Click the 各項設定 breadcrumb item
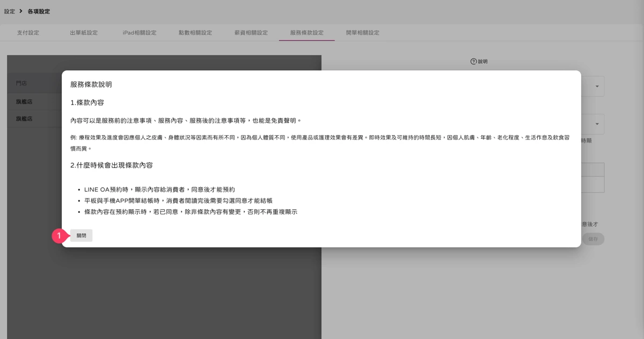Image resolution: width=644 pixels, height=339 pixels. pyautogui.click(x=39, y=11)
